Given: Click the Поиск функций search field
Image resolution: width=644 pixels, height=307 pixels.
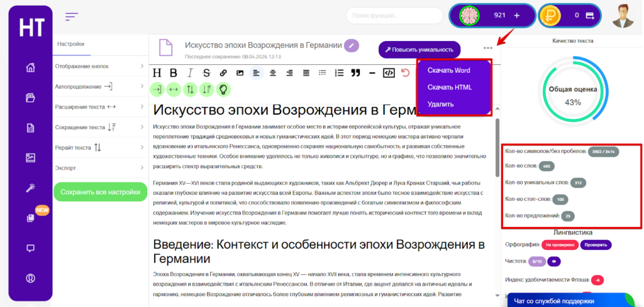Looking at the screenshot, I should 394,16.
